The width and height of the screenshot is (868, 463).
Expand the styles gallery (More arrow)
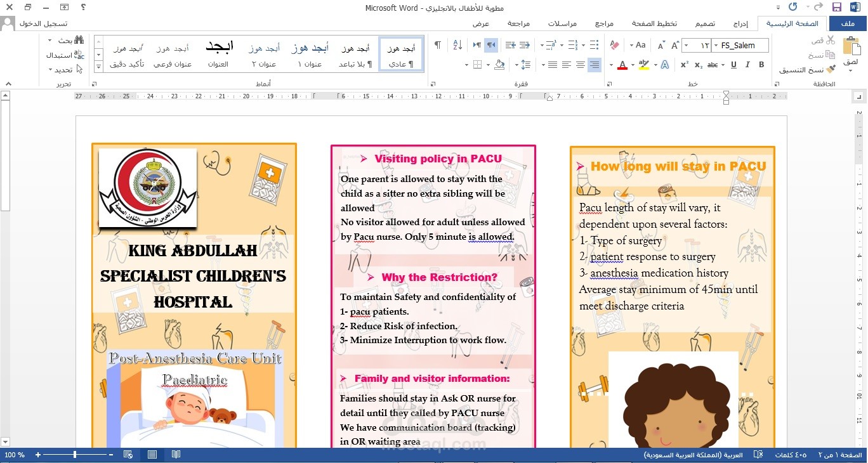tap(98, 67)
